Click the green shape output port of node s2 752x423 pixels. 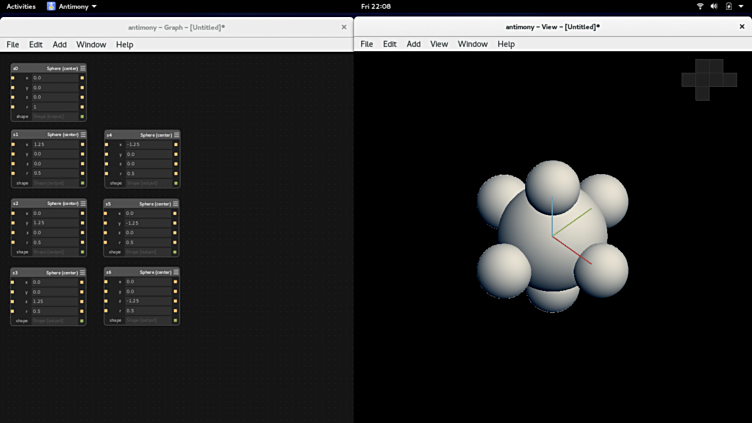(x=82, y=252)
